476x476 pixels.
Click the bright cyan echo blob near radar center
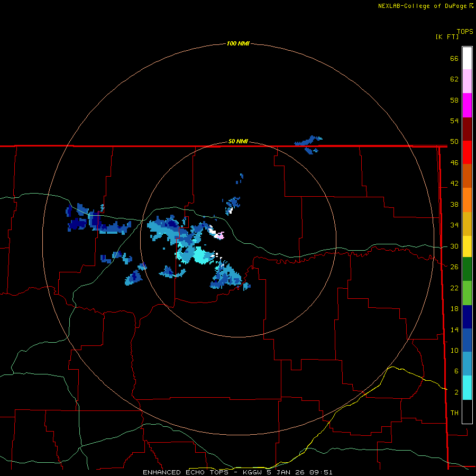pyautogui.click(x=203, y=256)
